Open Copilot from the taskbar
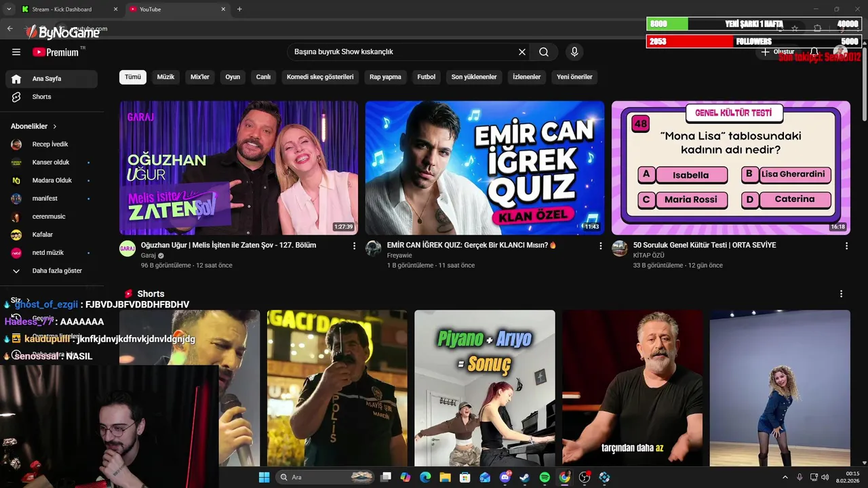 coord(406,477)
